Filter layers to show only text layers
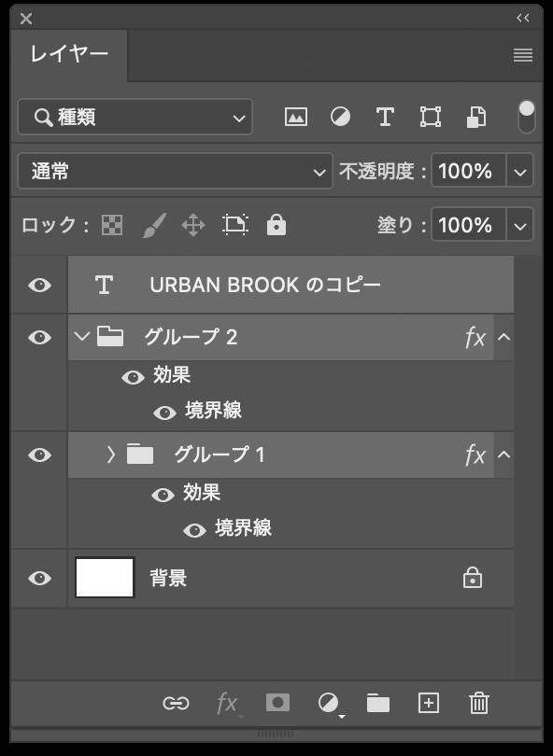The width and height of the screenshot is (553, 756). click(384, 117)
